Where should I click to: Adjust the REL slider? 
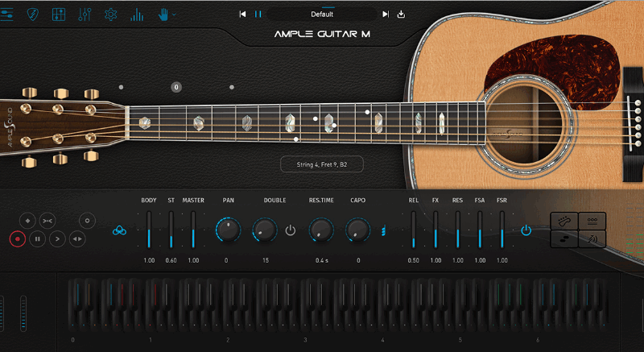tap(414, 230)
